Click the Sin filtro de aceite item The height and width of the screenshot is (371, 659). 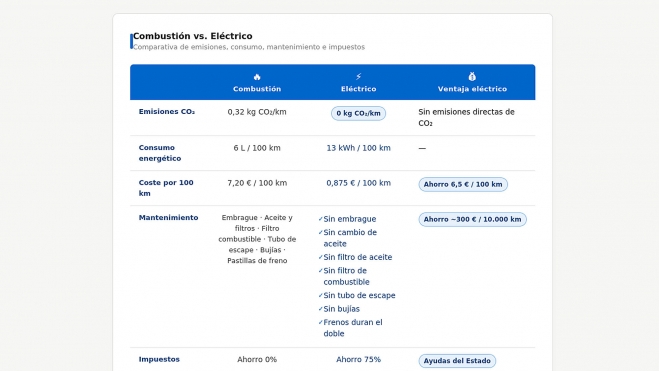coord(355,257)
